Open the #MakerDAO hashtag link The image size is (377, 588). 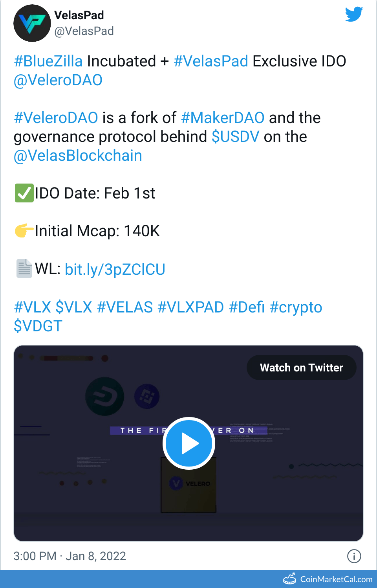(223, 118)
